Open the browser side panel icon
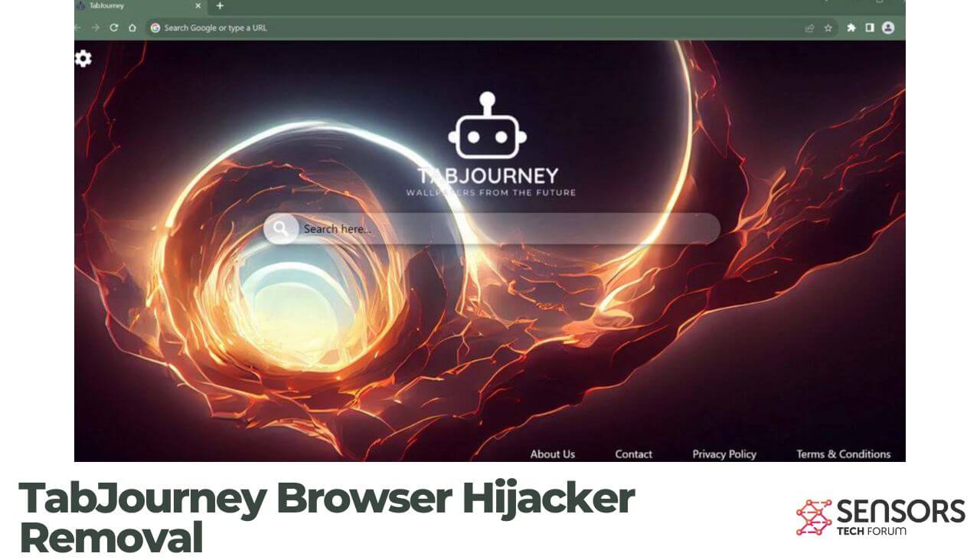The image size is (980, 560). pos(869,27)
